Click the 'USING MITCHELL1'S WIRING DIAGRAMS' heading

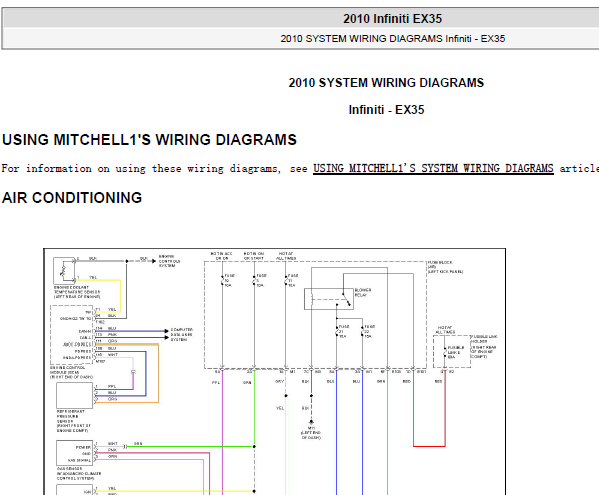[149, 140]
